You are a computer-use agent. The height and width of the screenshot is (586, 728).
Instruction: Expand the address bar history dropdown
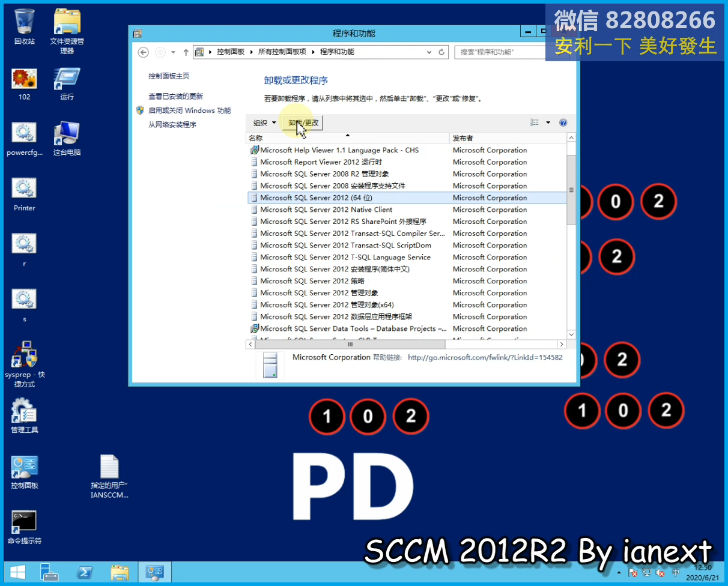429,52
